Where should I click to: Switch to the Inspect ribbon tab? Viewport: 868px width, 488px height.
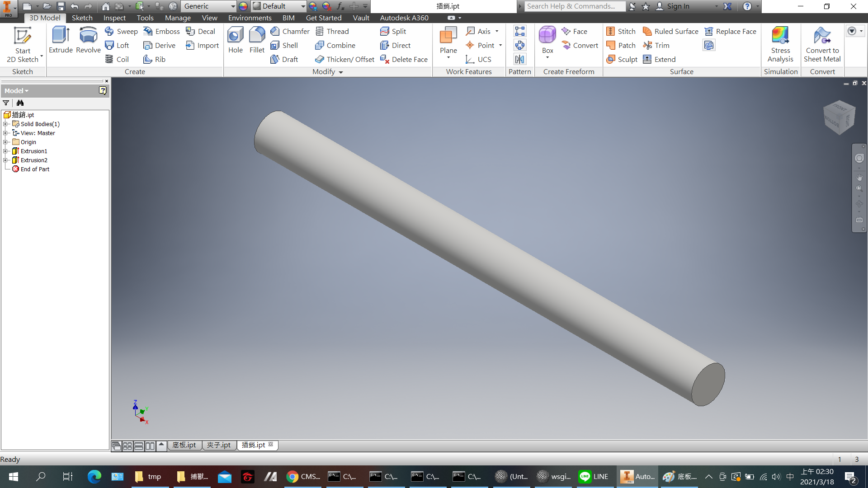[114, 18]
